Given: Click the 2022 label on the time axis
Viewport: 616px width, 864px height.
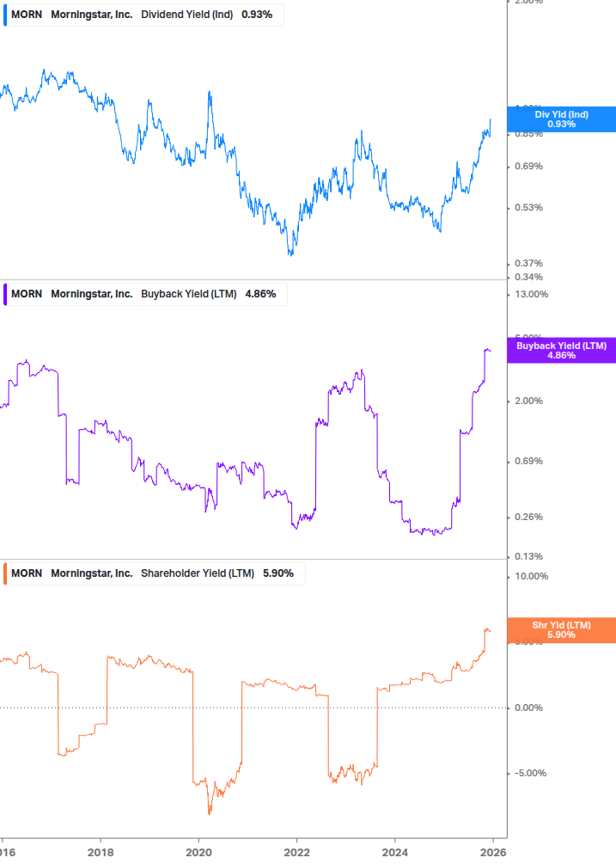Looking at the screenshot, I should 296,853.
